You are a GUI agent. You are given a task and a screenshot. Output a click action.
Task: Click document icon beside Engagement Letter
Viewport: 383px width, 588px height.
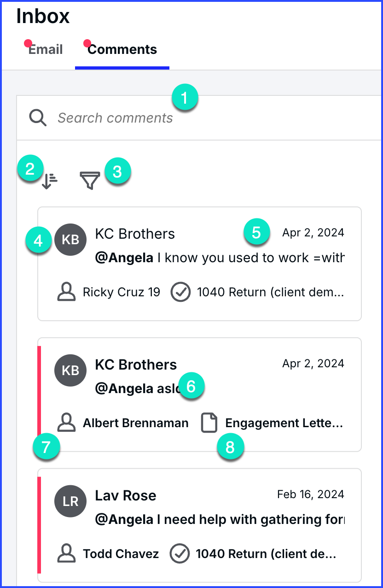[209, 423]
